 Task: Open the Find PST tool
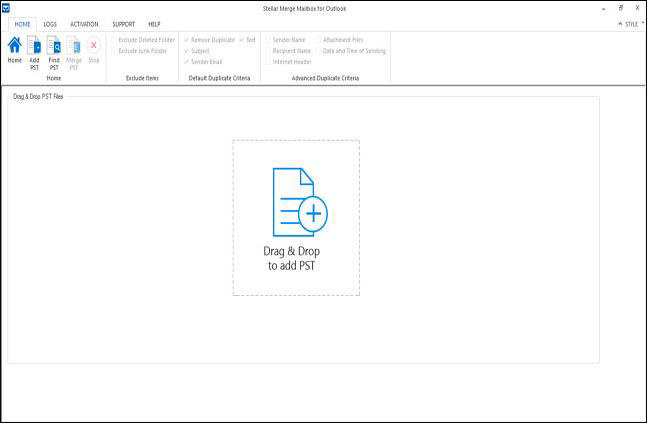click(54, 50)
